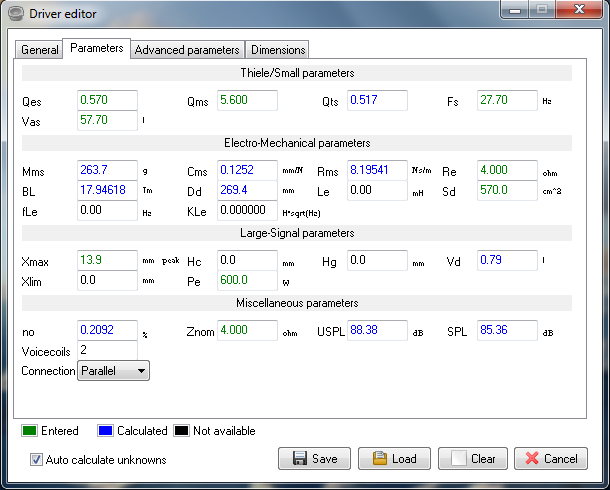
Task: Click the Calculated legend label
Action: point(142,431)
